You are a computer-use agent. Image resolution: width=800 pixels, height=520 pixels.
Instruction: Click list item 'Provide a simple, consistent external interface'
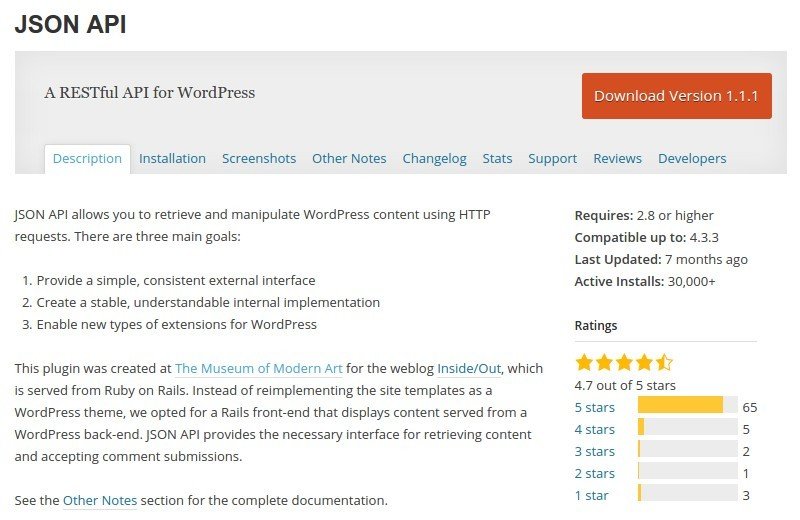[x=176, y=280]
